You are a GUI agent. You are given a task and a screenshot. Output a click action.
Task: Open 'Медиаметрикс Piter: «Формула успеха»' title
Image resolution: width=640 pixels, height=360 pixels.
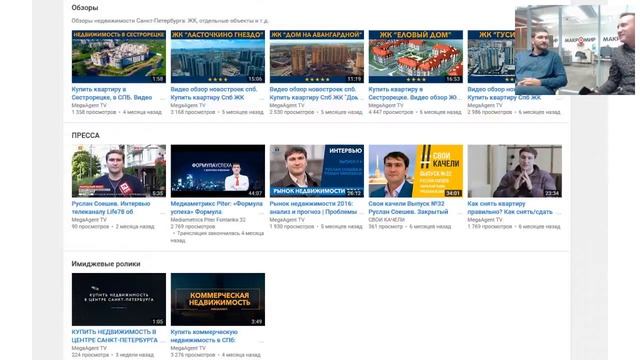coord(217,208)
